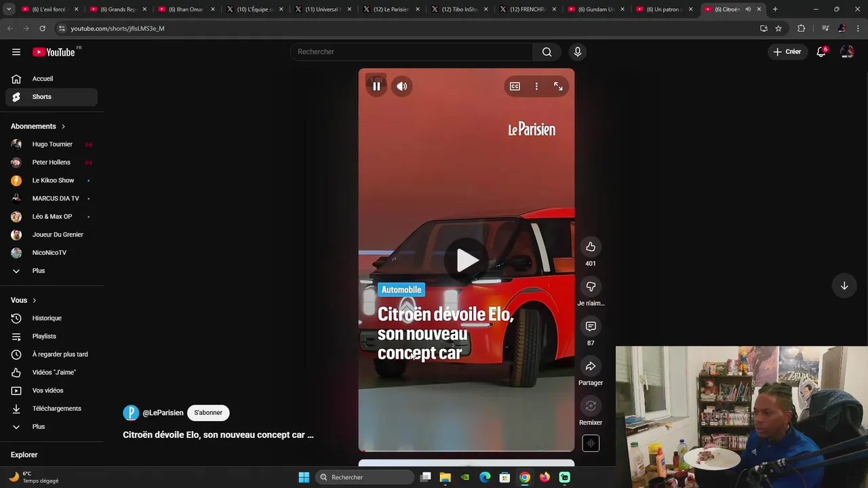Click the browser address bar URL
The image size is (868, 488).
tap(117, 28)
